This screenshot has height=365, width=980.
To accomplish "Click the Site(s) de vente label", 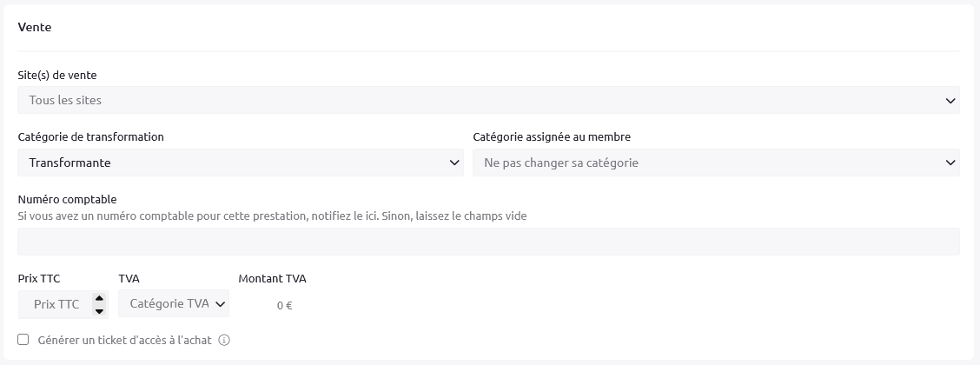I will coord(56,75).
